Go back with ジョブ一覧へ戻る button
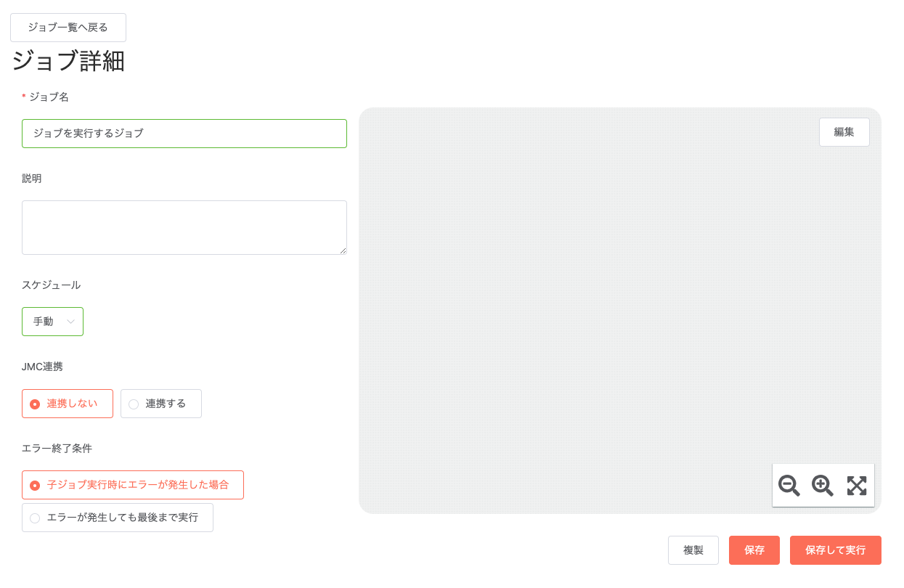Viewport: 904px width, 588px height. click(x=68, y=28)
